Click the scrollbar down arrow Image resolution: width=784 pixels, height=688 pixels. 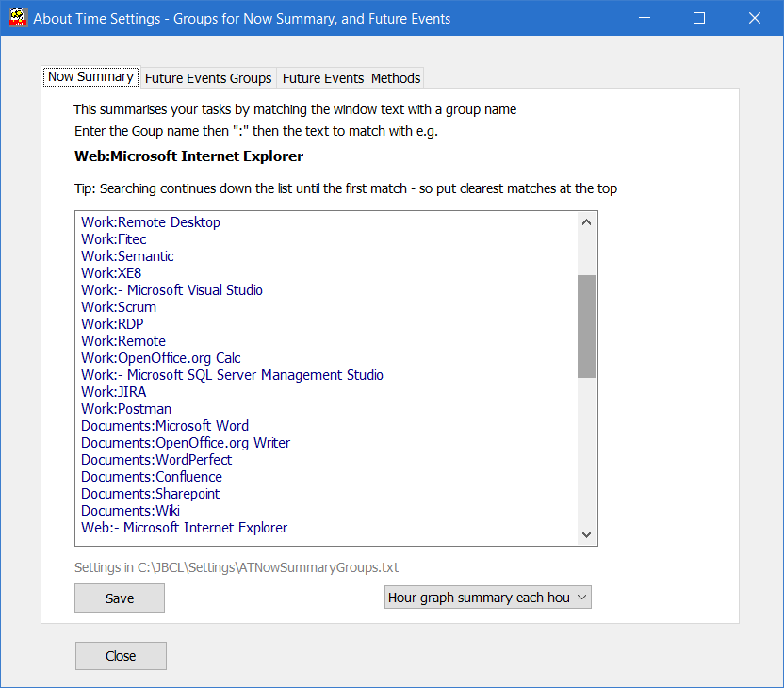point(586,534)
